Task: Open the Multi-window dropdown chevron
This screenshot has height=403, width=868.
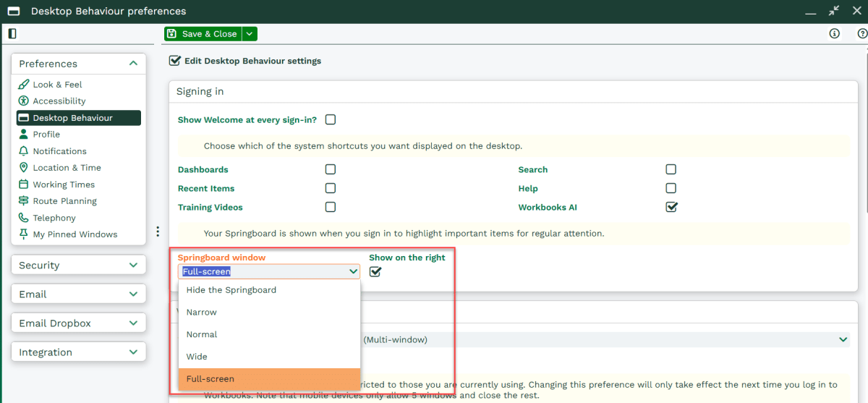Action: (843, 339)
